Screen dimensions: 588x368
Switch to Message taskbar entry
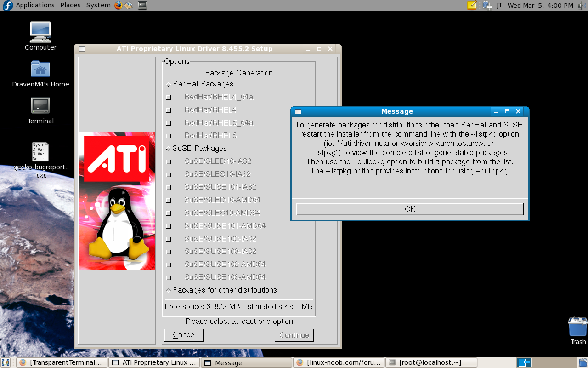coord(247,362)
